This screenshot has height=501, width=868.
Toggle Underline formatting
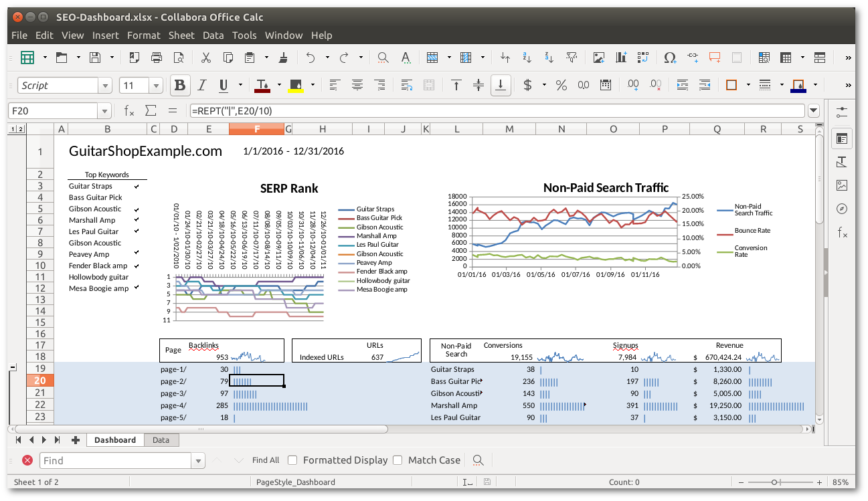click(222, 85)
